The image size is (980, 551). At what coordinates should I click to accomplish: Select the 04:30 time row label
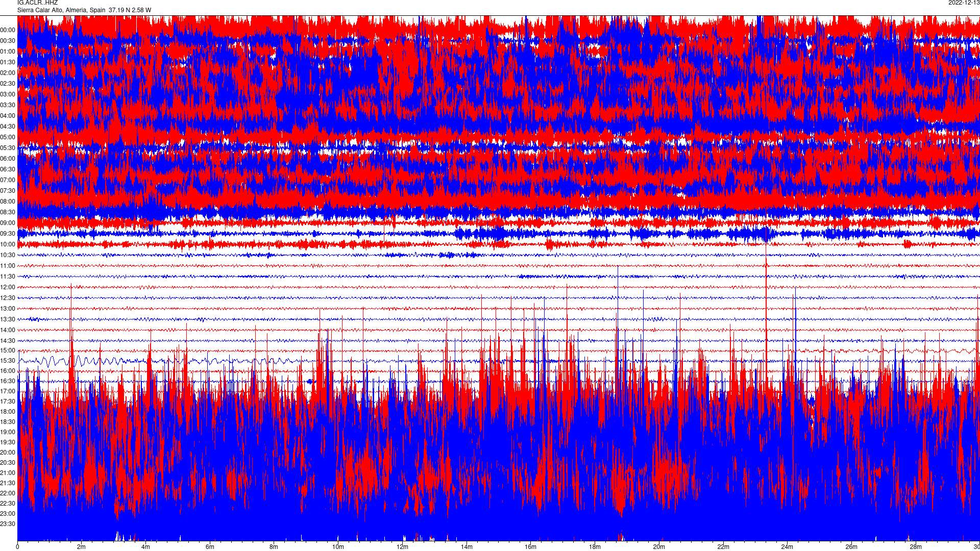[x=8, y=127]
